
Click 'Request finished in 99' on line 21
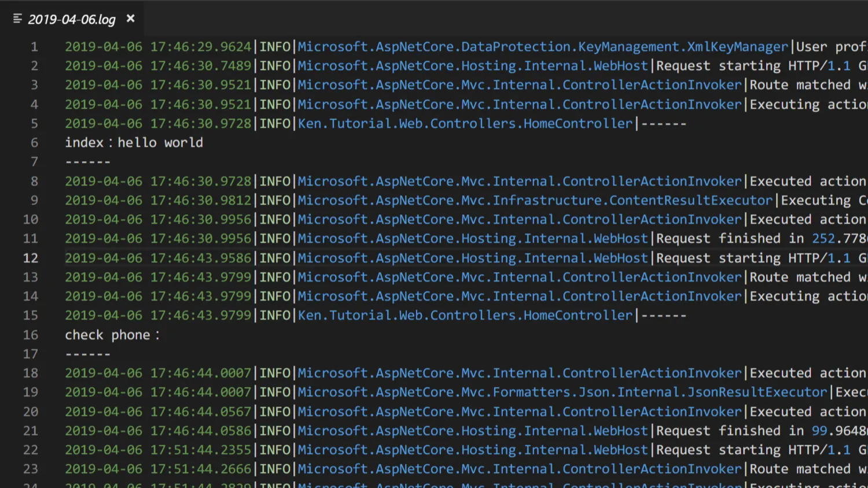(x=742, y=431)
